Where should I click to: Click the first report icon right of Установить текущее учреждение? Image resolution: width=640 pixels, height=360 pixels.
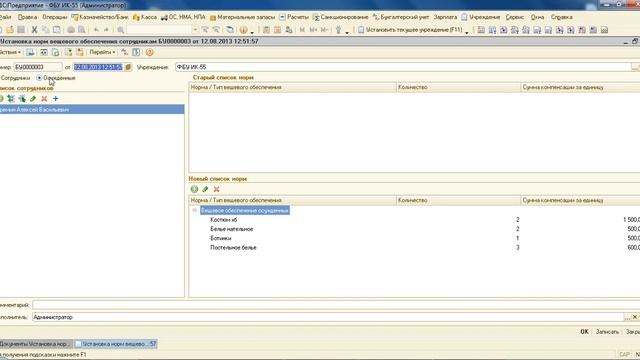481,30
